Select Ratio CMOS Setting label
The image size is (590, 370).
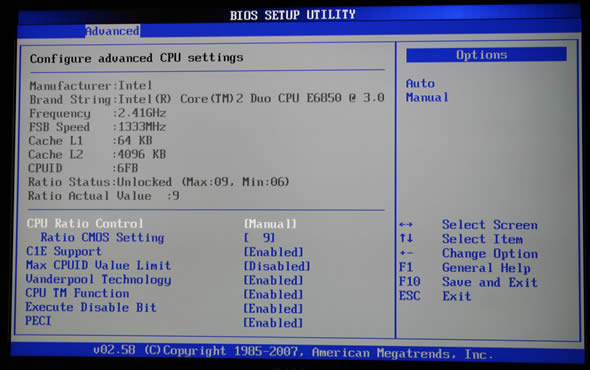click(x=102, y=238)
